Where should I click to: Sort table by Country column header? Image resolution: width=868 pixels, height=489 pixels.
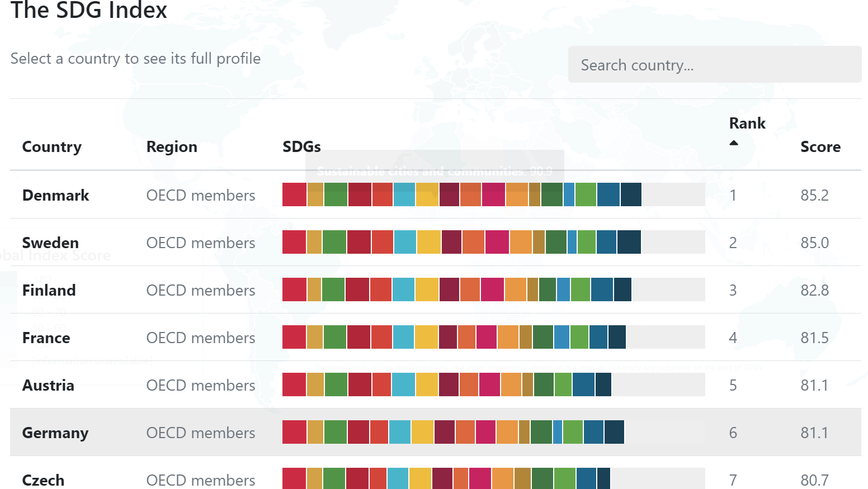click(x=51, y=146)
